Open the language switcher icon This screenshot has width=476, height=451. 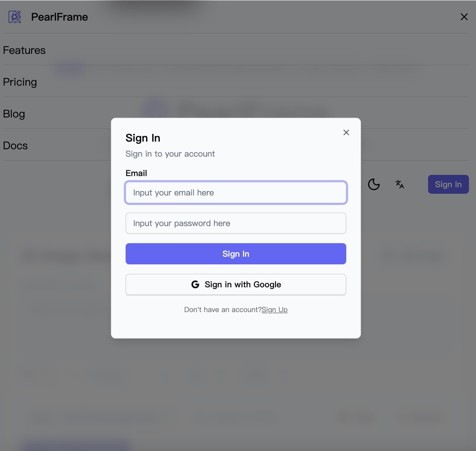click(399, 184)
